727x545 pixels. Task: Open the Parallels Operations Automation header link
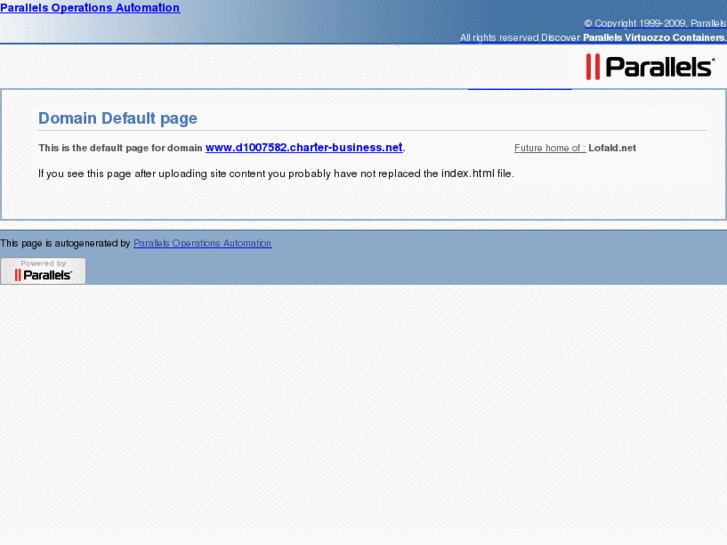pyautogui.click(x=90, y=8)
